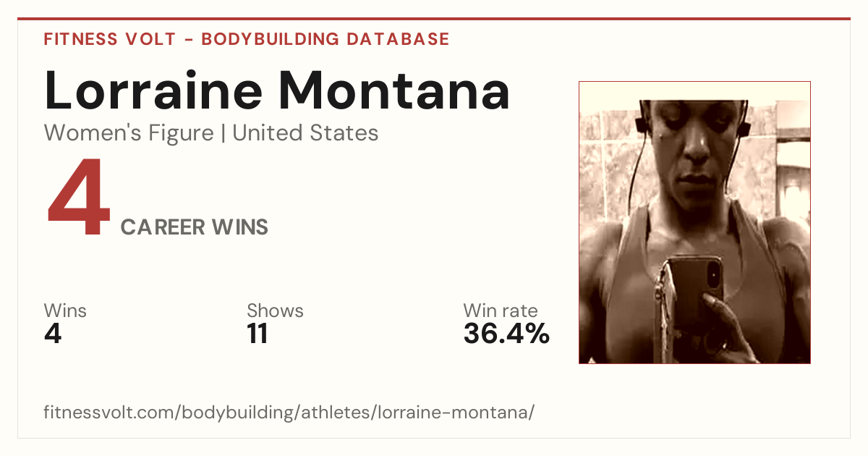Image resolution: width=868 pixels, height=456 pixels.
Task: Select the United States country text
Action: 305,133
